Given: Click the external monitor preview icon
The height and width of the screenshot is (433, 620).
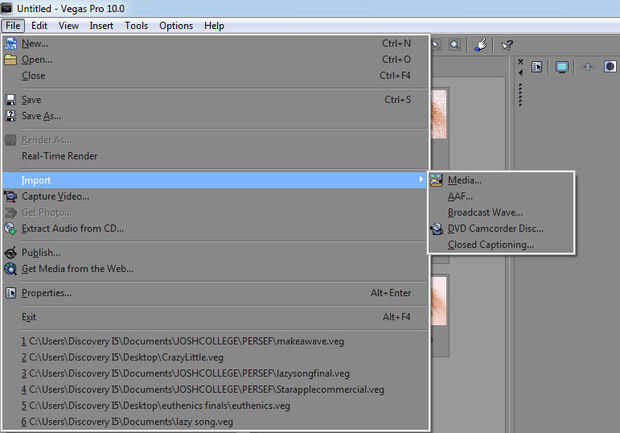Looking at the screenshot, I should (x=562, y=67).
